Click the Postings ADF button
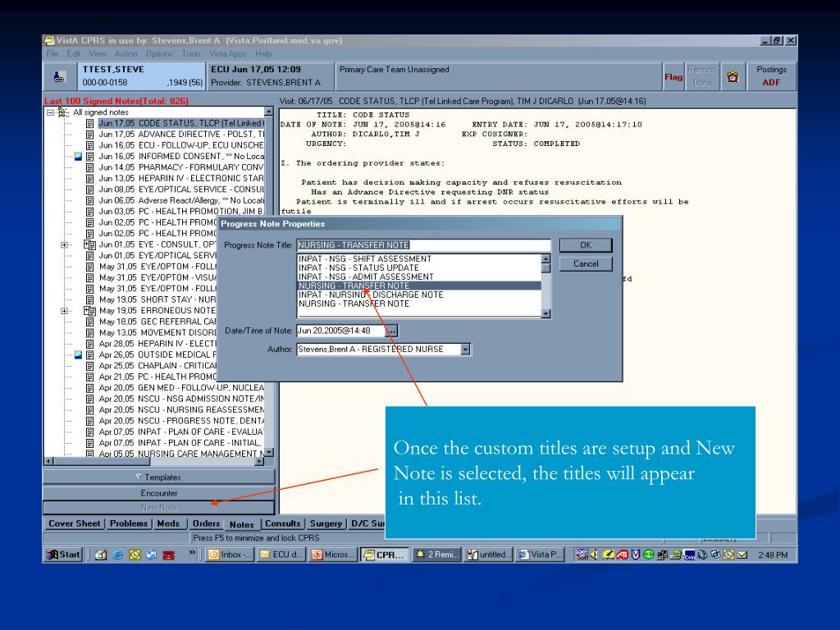The height and width of the screenshot is (630, 840). pos(771,76)
